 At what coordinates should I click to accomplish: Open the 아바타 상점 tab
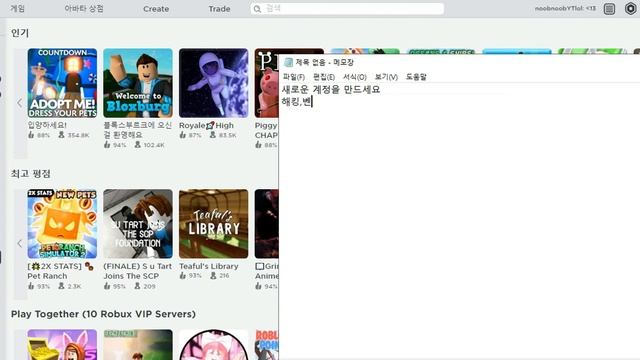pyautogui.click(x=84, y=9)
